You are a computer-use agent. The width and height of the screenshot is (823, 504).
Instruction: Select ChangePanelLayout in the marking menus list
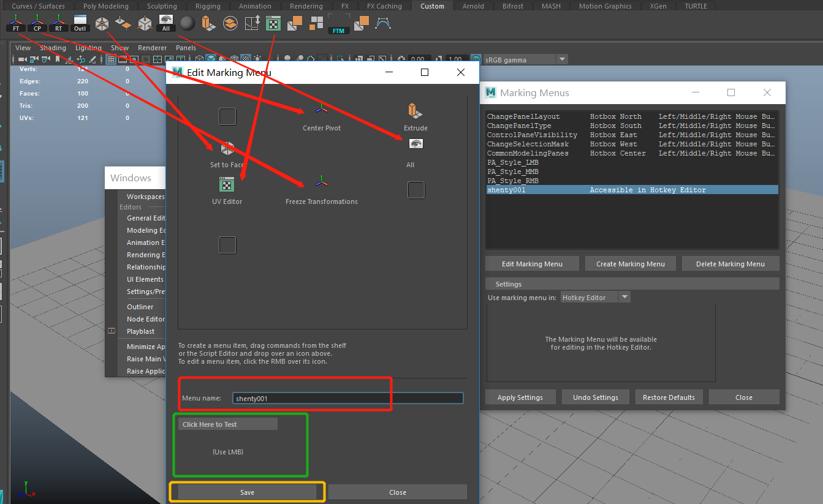(x=631, y=116)
